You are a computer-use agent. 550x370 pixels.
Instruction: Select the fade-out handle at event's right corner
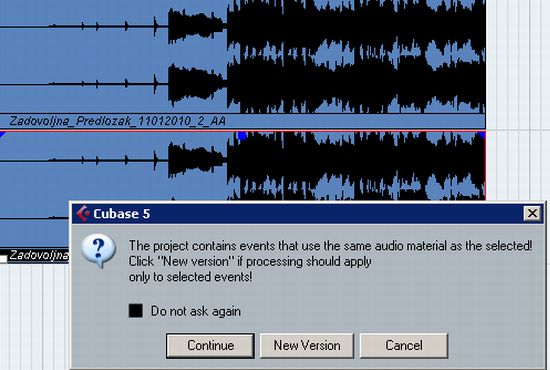pos(482,135)
